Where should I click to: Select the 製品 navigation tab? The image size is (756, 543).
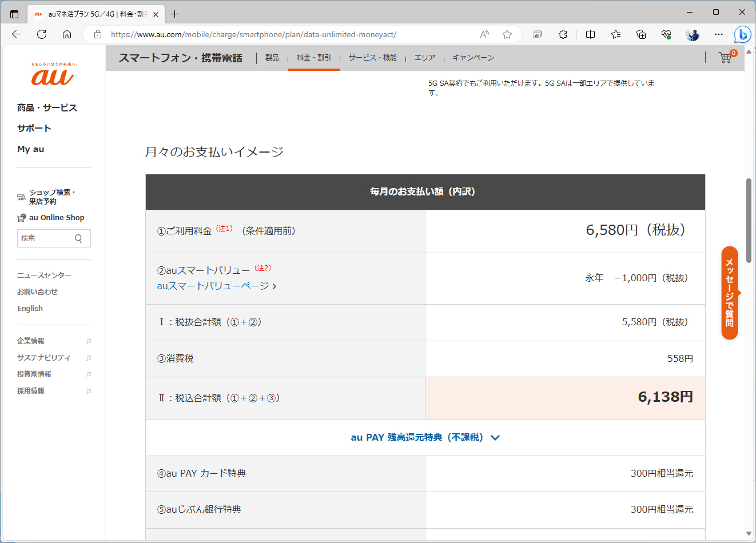click(272, 58)
